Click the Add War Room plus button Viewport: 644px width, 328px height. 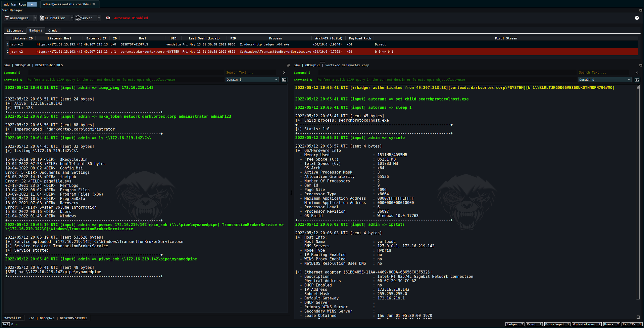(32, 4)
